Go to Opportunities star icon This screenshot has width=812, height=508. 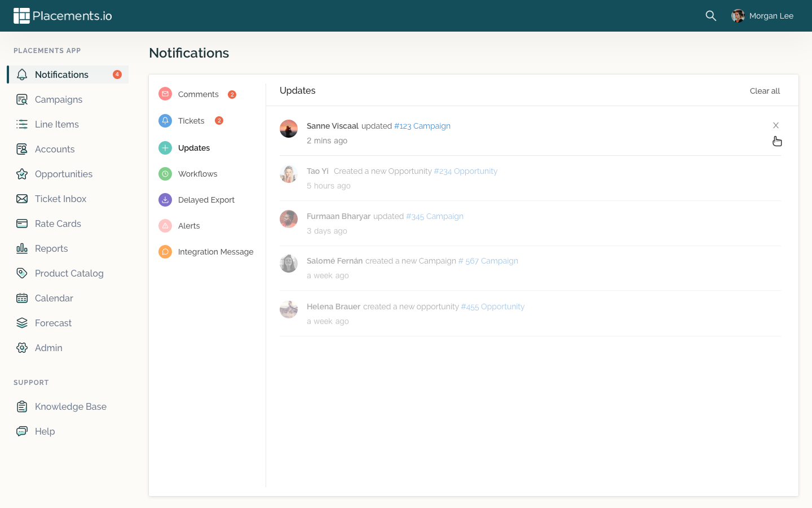[22, 174]
